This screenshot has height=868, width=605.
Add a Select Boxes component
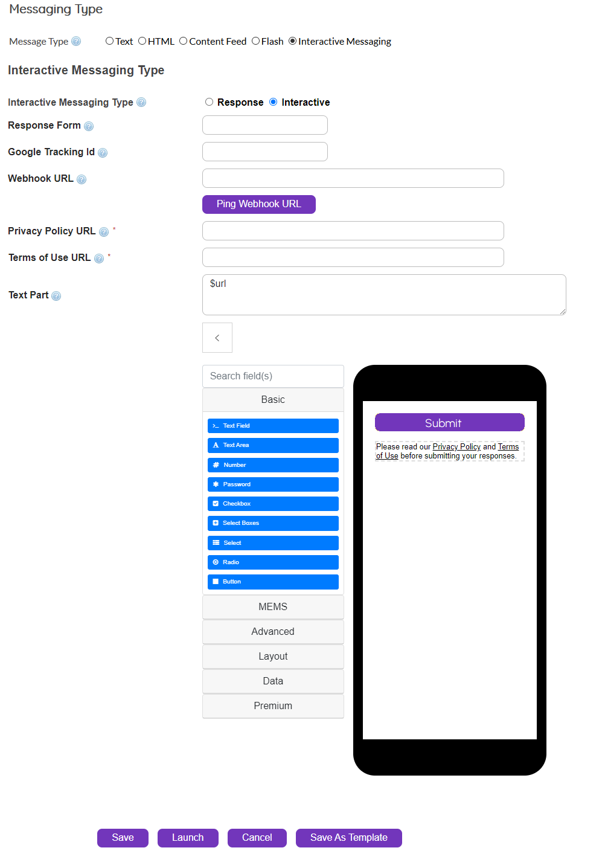(272, 522)
